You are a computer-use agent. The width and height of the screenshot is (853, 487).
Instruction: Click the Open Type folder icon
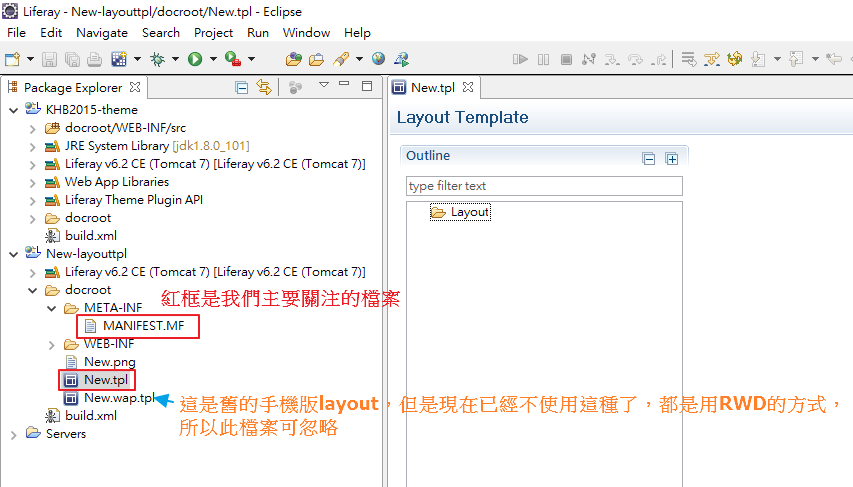[294, 59]
